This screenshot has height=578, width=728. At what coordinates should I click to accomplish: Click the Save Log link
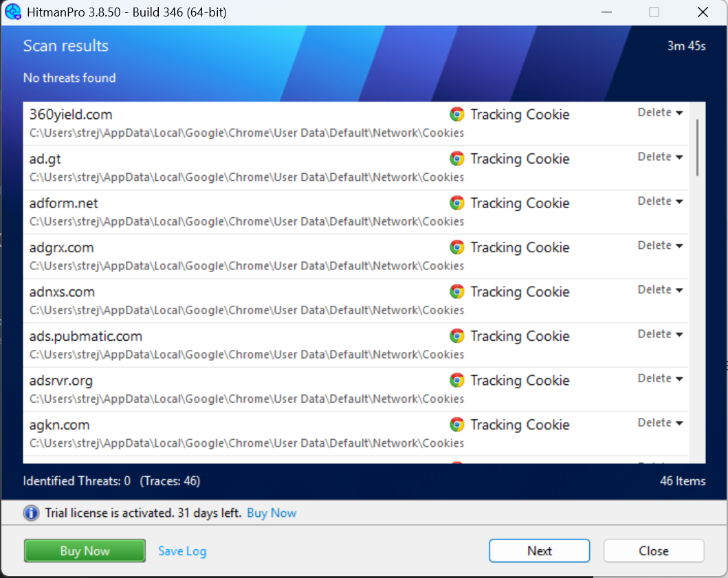[182, 551]
